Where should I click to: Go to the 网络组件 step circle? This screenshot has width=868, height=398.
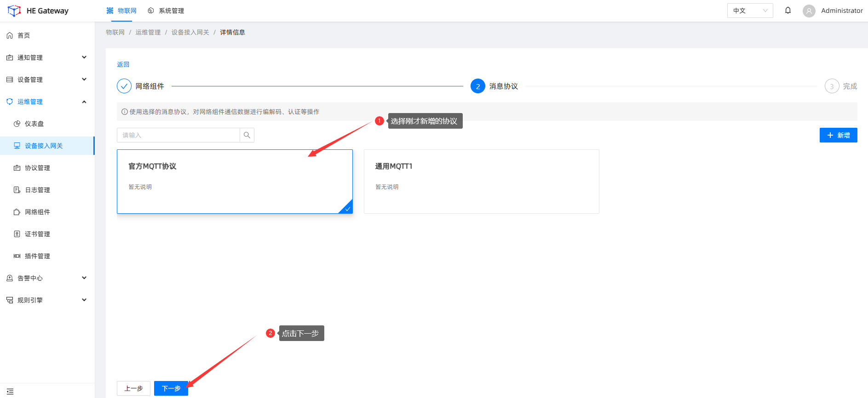point(124,86)
